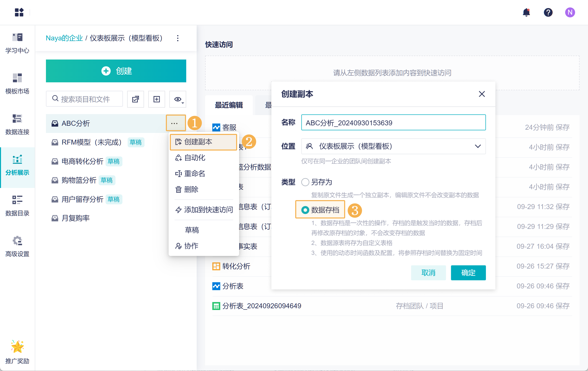Go to 学习中心 in the sidebar
The image size is (588, 371).
[17, 44]
